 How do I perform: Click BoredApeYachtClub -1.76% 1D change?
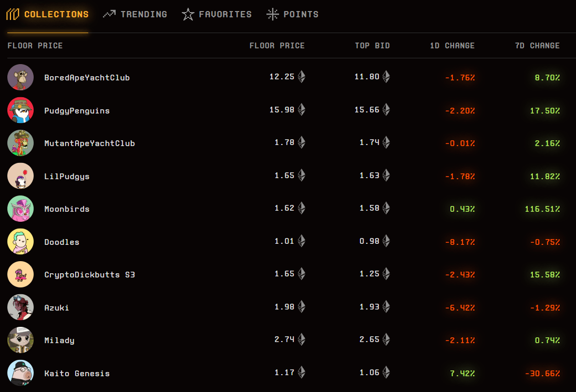click(x=460, y=78)
